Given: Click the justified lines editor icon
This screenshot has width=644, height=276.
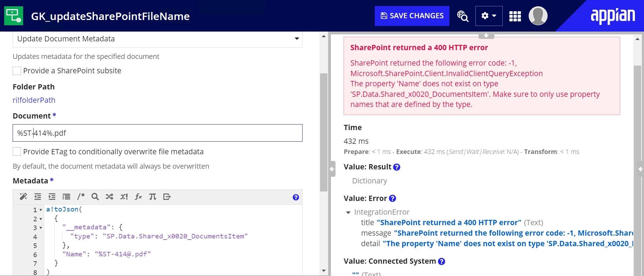Looking at the screenshot, I should (66, 197).
